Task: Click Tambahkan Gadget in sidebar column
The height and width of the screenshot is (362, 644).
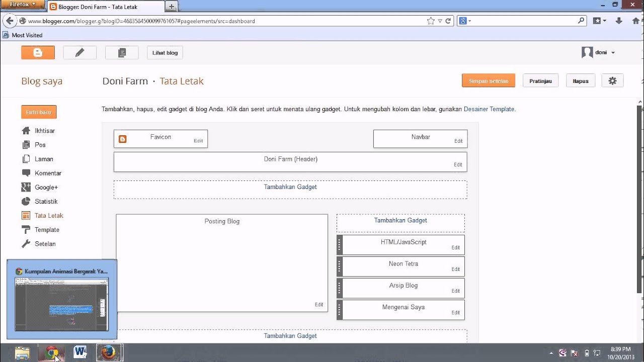Action: (400, 221)
